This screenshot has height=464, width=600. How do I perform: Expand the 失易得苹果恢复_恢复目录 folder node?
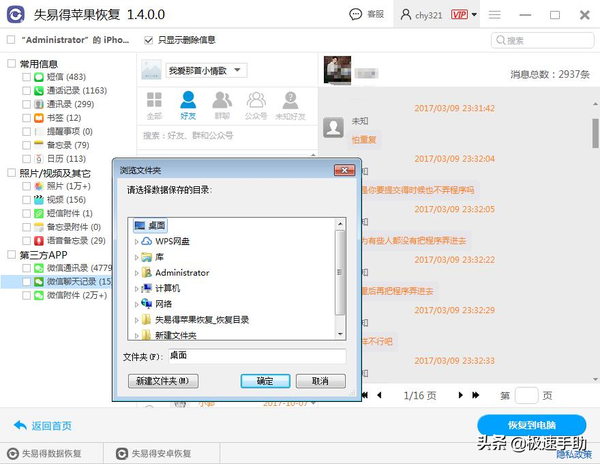pyautogui.click(x=136, y=320)
